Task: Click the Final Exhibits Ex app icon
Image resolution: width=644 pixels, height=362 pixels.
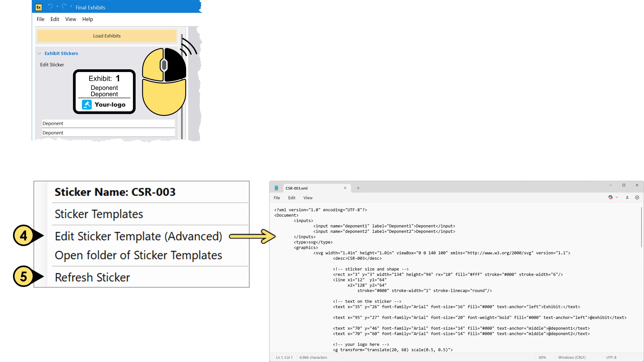Action: coord(38,7)
